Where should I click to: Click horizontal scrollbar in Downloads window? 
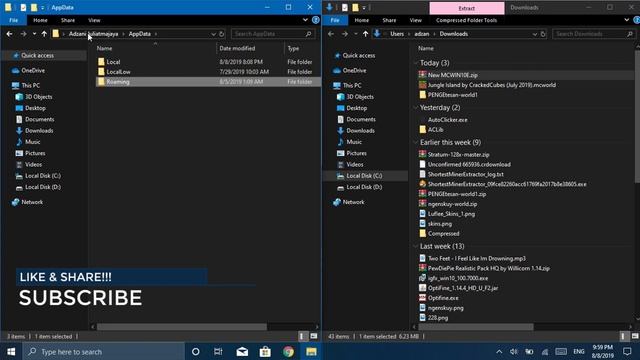point(476,327)
